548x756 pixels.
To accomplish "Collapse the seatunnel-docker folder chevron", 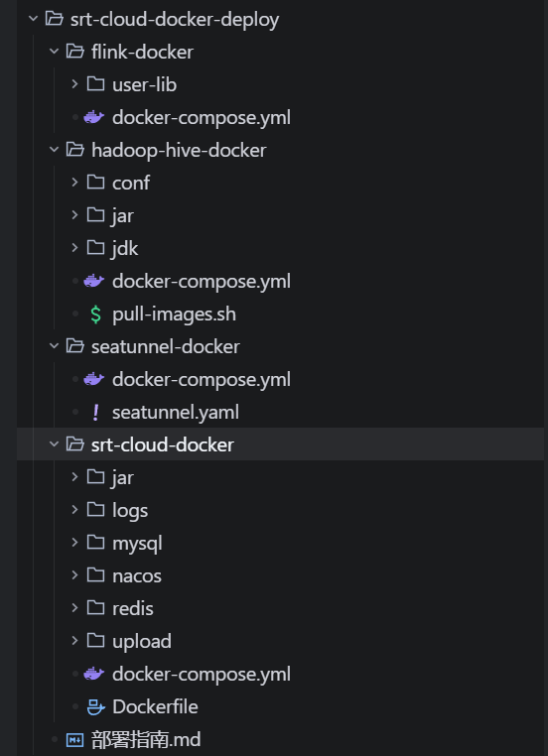I will [54, 346].
